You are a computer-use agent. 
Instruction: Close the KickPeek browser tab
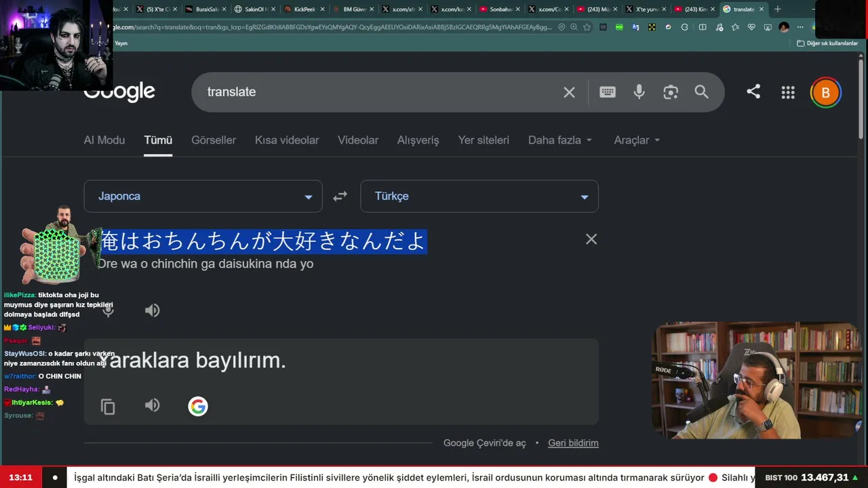coord(322,9)
